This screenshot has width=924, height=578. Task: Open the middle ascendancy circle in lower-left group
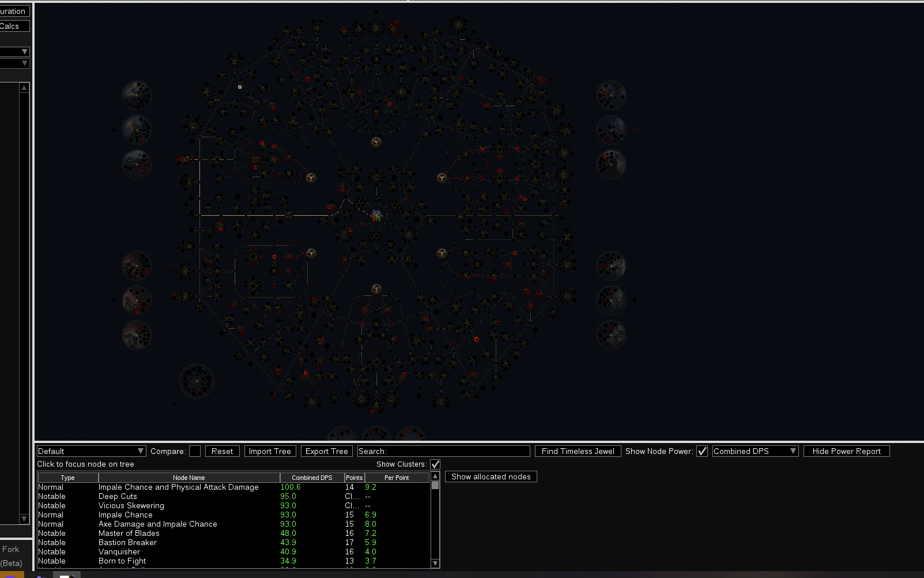click(x=137, y=300)
